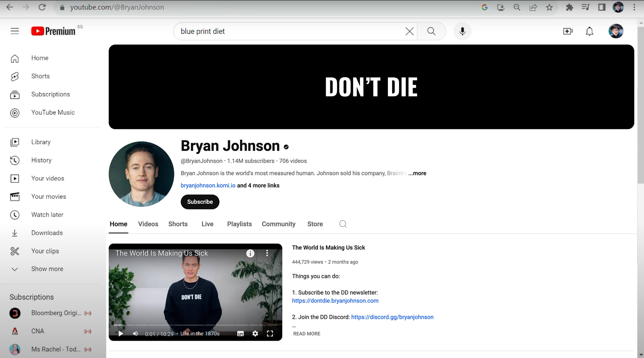Open the Community tab
The width and height of the screenshot is (644, 358).
(x=279, y=224)
